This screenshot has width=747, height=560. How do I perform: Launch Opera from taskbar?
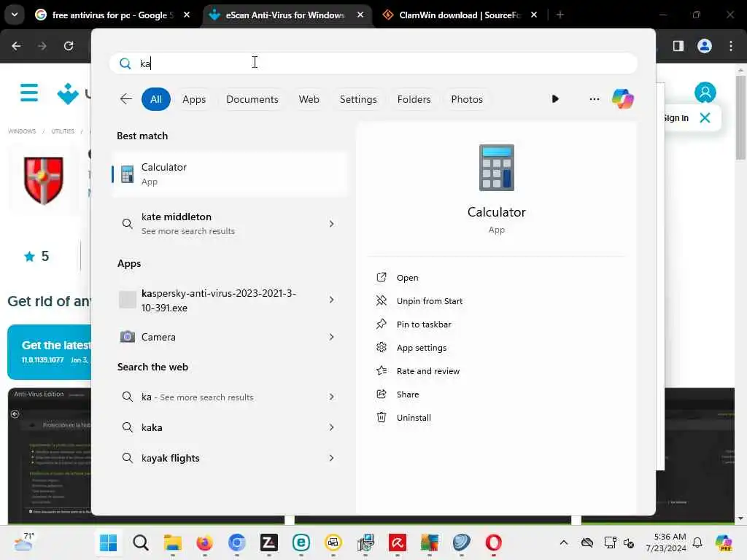tap(494, 542)
